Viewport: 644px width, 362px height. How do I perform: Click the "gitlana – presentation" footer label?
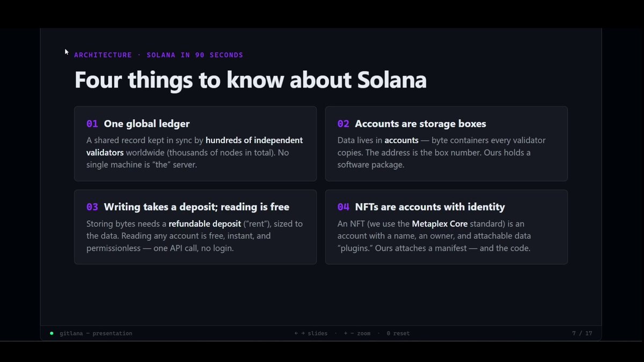[x=96, y=333]
